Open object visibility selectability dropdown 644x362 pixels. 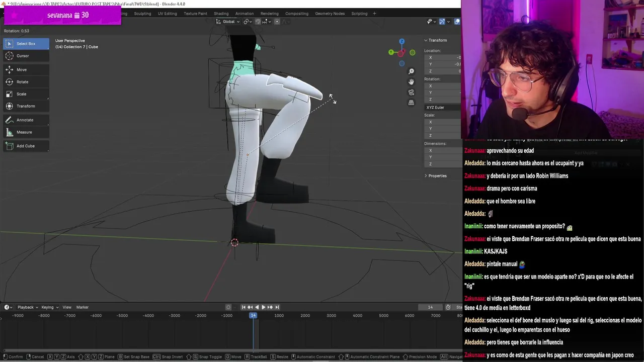click(431, 22)
